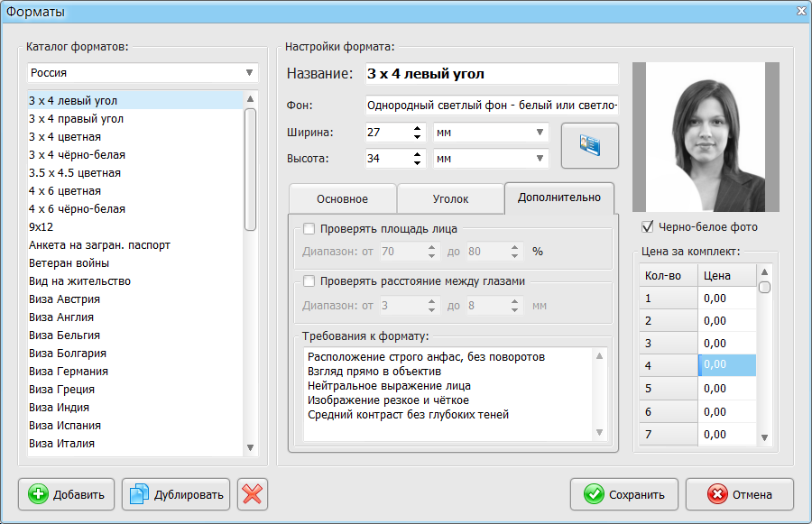
Task: Select the '9x12' format
Action: click(x=135, y=226)
